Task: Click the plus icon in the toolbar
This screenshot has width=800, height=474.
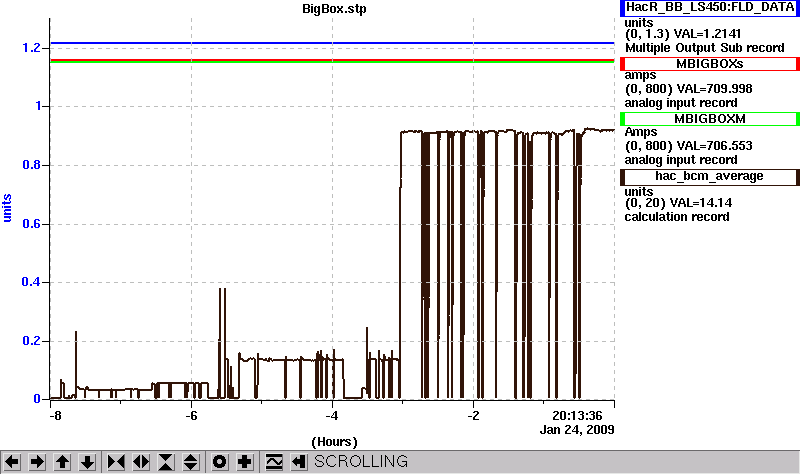Action: [245, 462]
